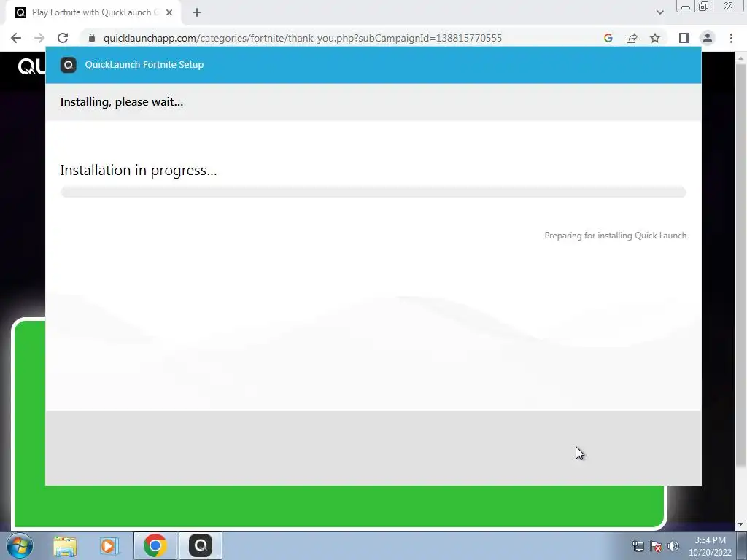Restore down the Chrome window

click(704, 7)
